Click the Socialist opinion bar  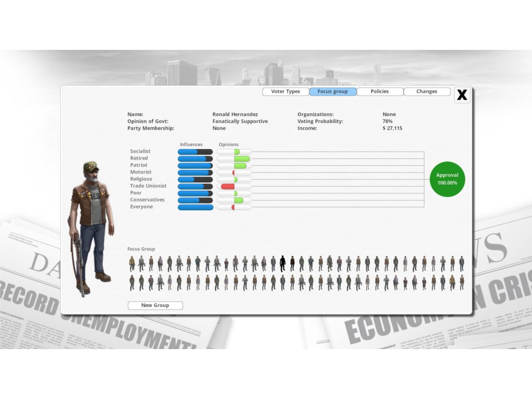[234, 152]
